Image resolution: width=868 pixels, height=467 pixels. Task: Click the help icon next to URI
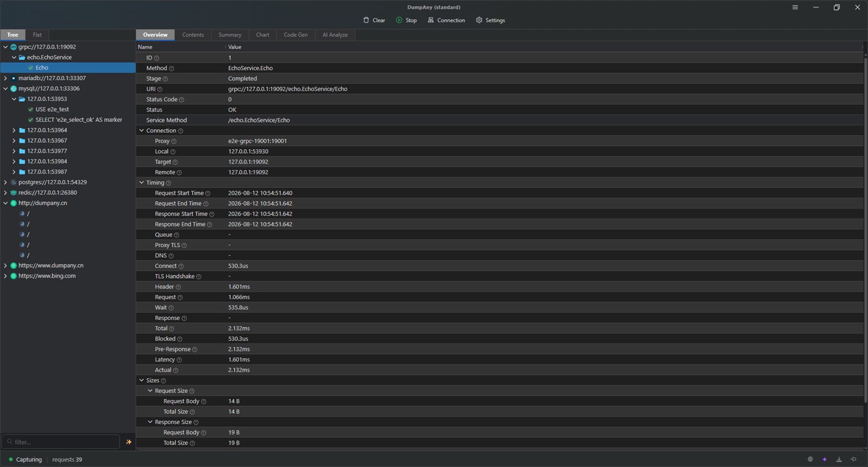160,89
